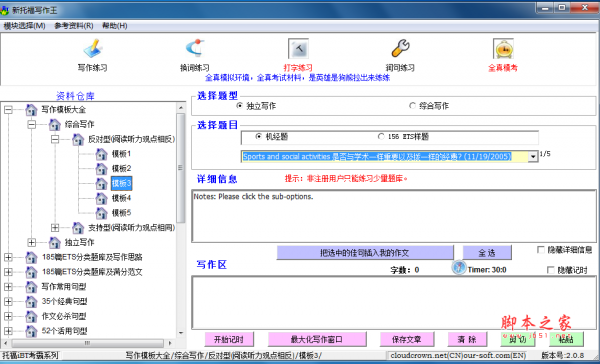Collapse the 反对型 tree node
The width and height of the screenshot is (600, 364).
pos(55,139)
